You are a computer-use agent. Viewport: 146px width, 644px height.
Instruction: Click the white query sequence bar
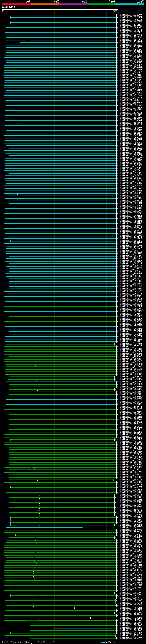(60, 9)
